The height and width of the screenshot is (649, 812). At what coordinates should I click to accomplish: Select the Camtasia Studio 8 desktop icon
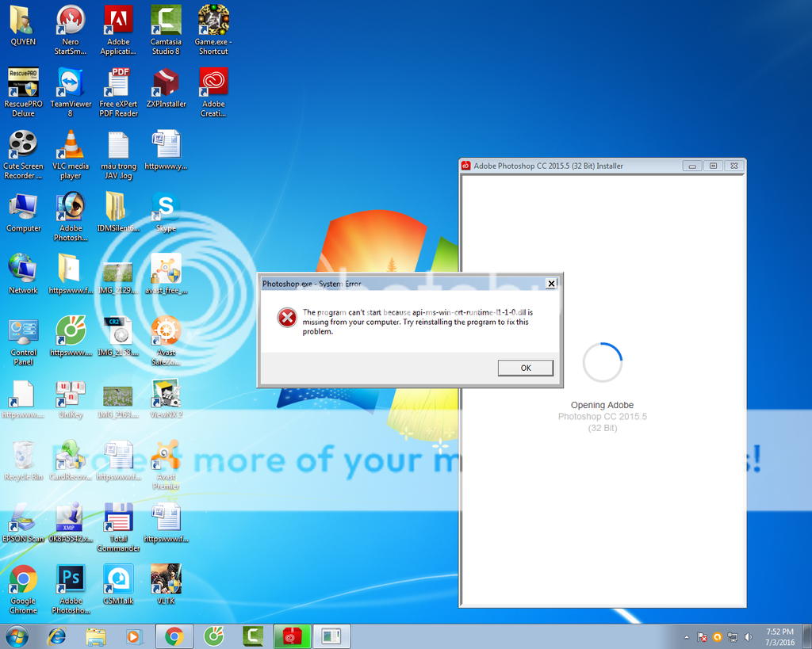pos(166,30)
